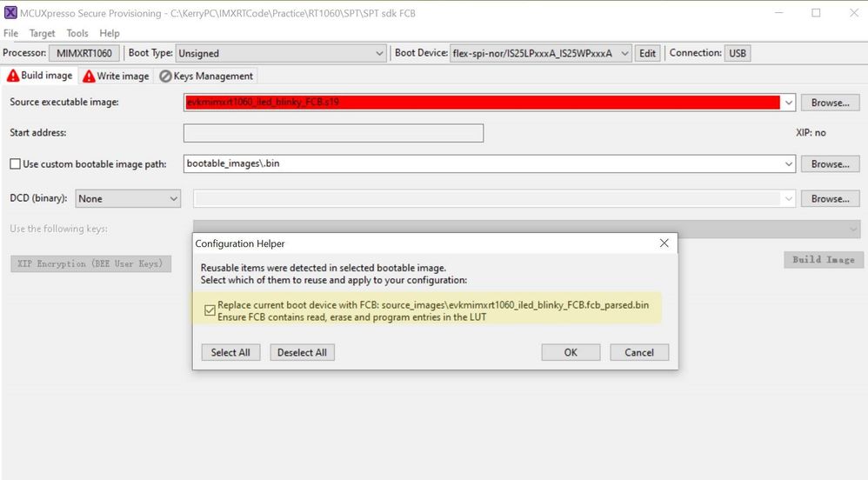
Task: Expand the Boot Type Unsigned dropdown
Action: tap(281, 53)
